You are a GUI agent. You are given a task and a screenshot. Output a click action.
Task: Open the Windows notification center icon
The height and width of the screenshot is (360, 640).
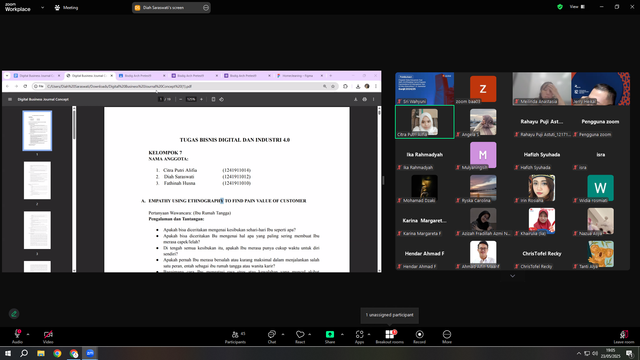629,353
